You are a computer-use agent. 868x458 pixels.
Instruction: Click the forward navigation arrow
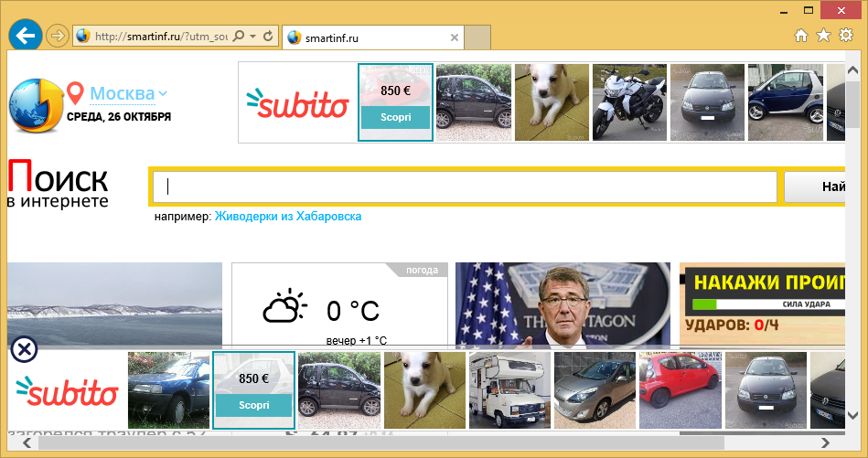57,37
